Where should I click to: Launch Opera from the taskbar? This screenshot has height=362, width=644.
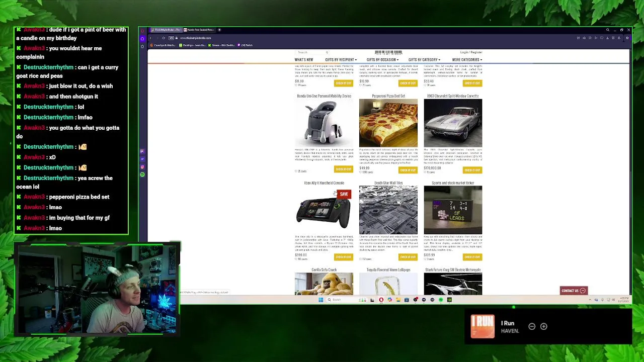click(x=381, y=300)
